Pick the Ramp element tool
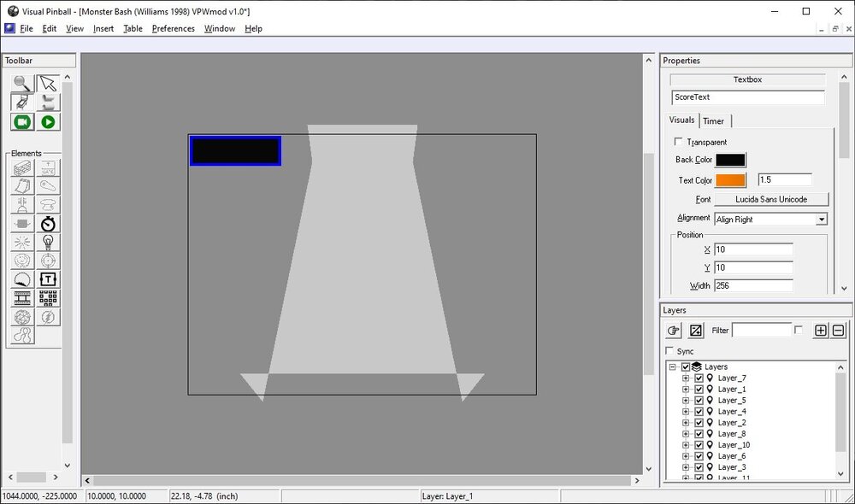Viewport: 855px width, 504px height. point(22,186)
